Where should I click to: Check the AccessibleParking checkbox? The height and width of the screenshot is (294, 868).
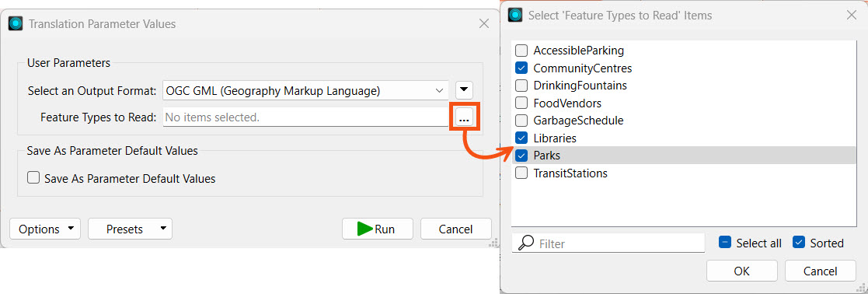(x=521, y=51)
